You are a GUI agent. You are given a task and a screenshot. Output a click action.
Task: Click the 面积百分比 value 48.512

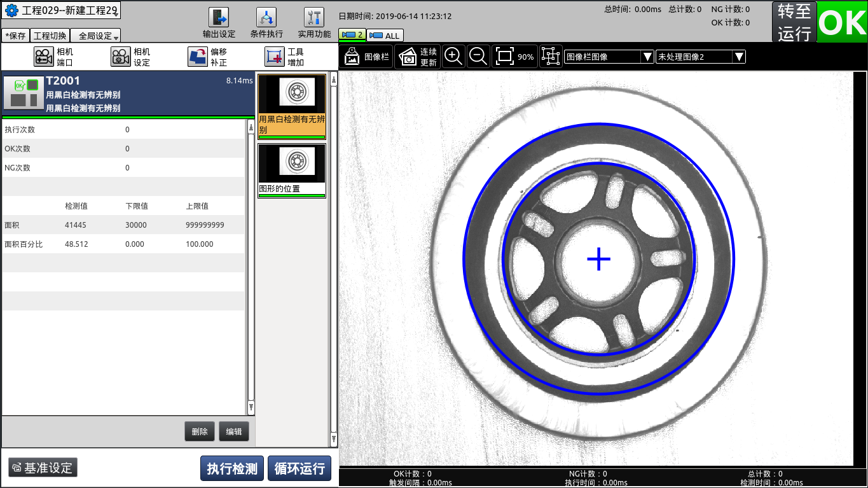77,244
